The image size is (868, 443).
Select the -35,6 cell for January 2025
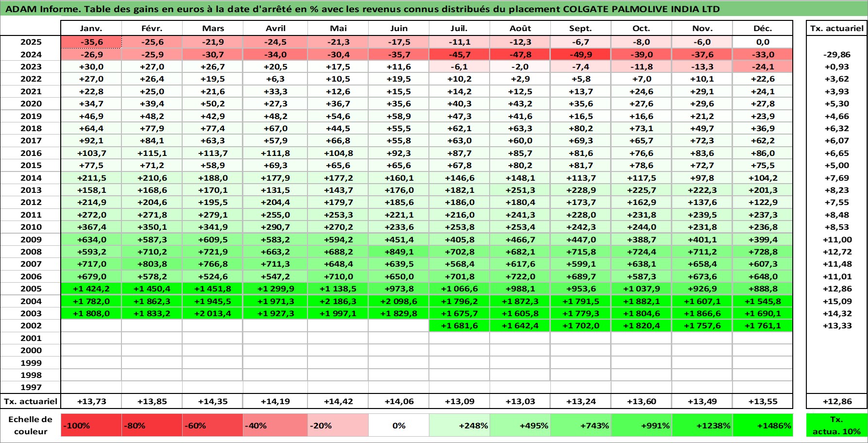(x=91, y=42)
